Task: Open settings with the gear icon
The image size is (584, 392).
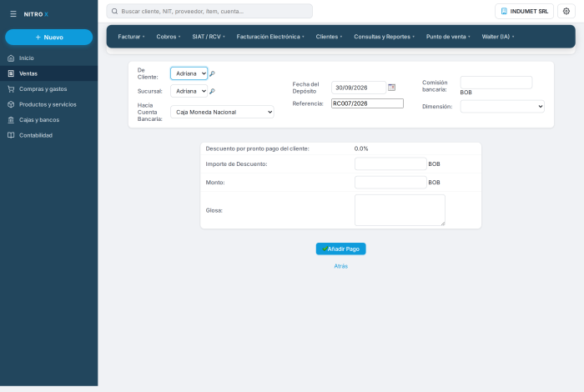Action: tap(566, 11)
